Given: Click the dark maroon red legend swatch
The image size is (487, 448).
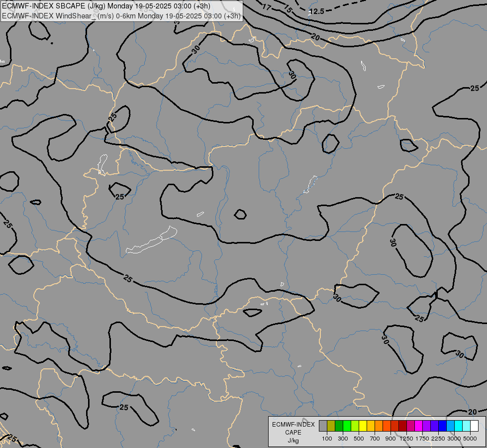Looking at the screenshot, I should click(402, 426).
